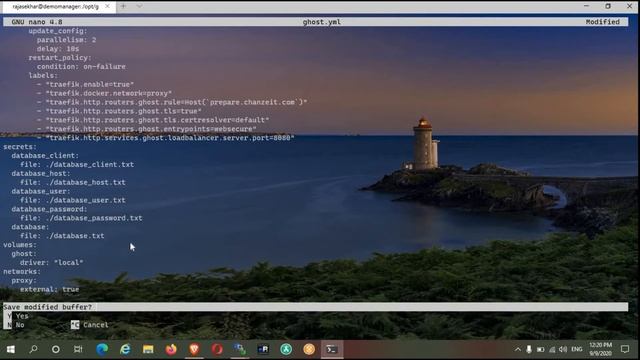640x360 pixels.
Task: Click the 'certresolver=default' label line
Action: point(153,120)
